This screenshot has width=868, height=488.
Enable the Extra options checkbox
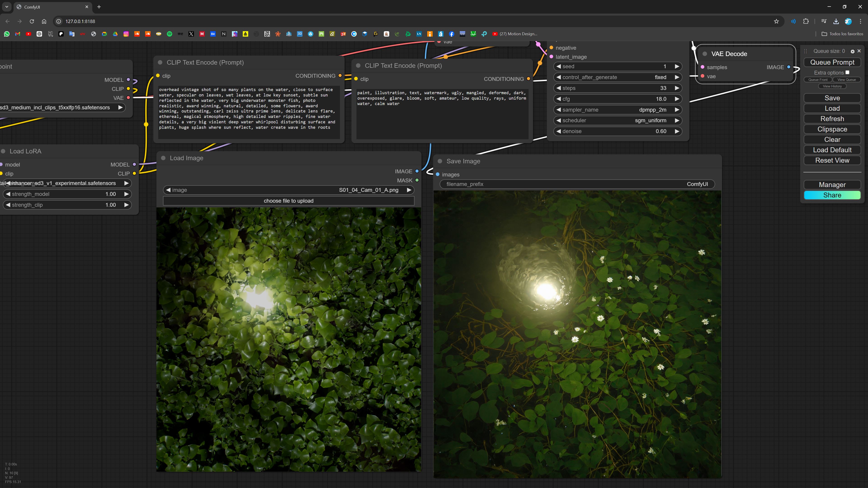pyautogui.click(x=847, y=72)
